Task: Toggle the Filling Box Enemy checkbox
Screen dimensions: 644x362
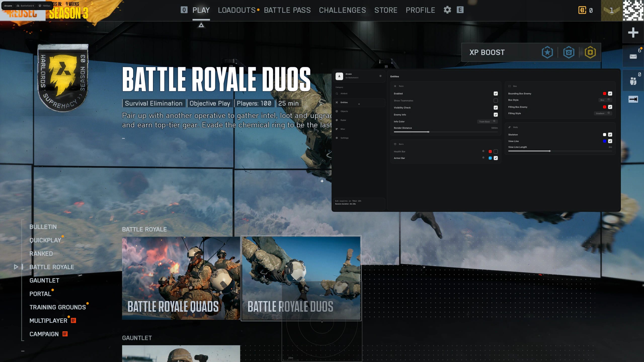Action: (x=610, y=107)
